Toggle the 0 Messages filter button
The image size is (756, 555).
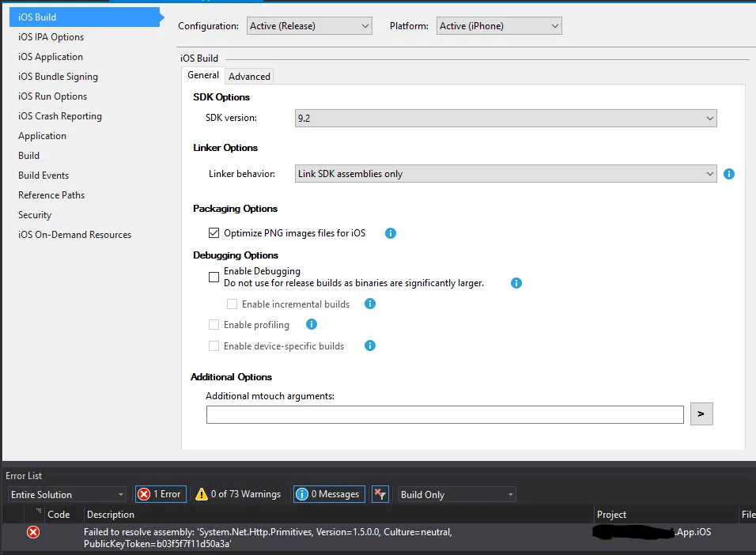pos(329,494)
